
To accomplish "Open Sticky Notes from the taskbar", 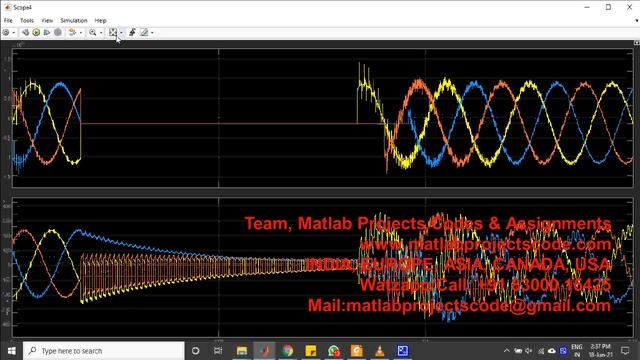I will coord(311,351).
